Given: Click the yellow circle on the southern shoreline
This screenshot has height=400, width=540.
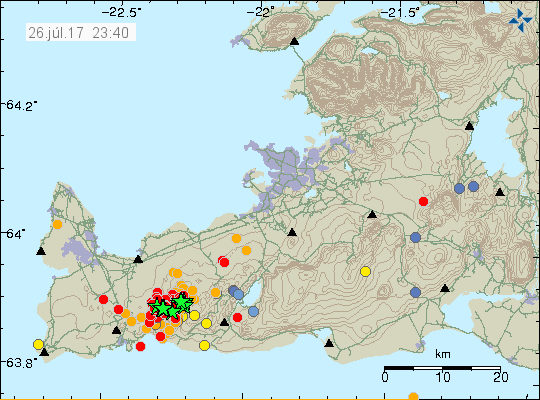Looking at the screenshot, I should pyautogui.click(x=205, y=345).
